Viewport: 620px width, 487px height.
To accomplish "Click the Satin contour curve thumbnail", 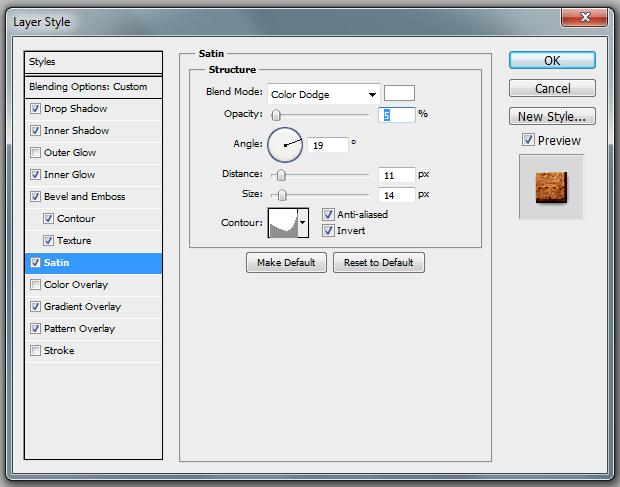I will tap(283, 223).
